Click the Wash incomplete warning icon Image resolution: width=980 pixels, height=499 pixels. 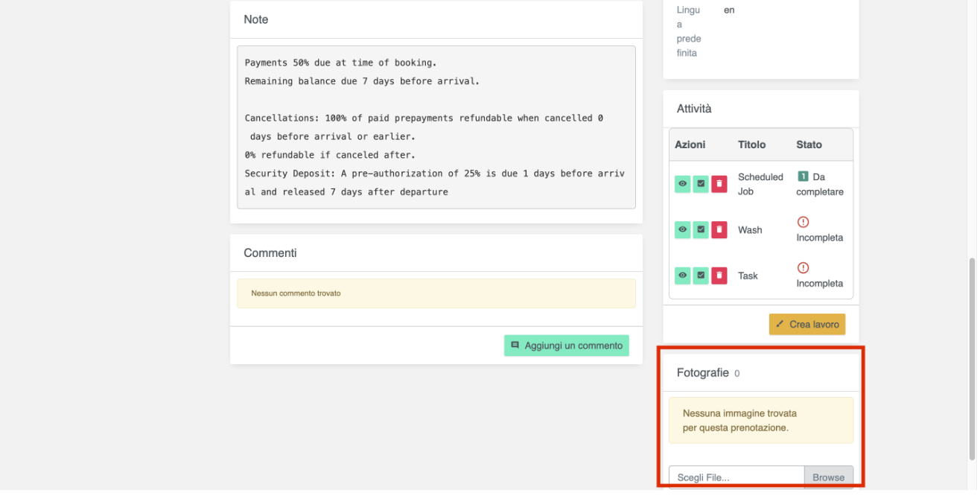click(803, 222)
